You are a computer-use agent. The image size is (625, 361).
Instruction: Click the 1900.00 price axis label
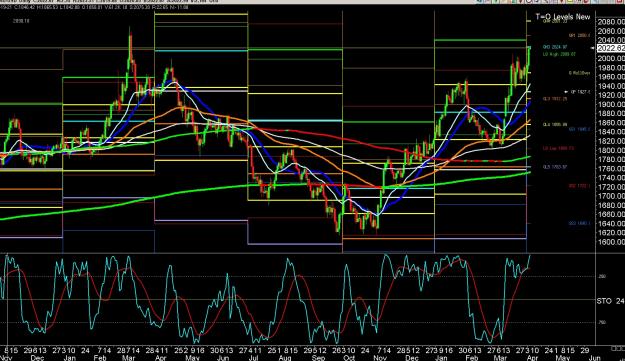pos(611,104)
